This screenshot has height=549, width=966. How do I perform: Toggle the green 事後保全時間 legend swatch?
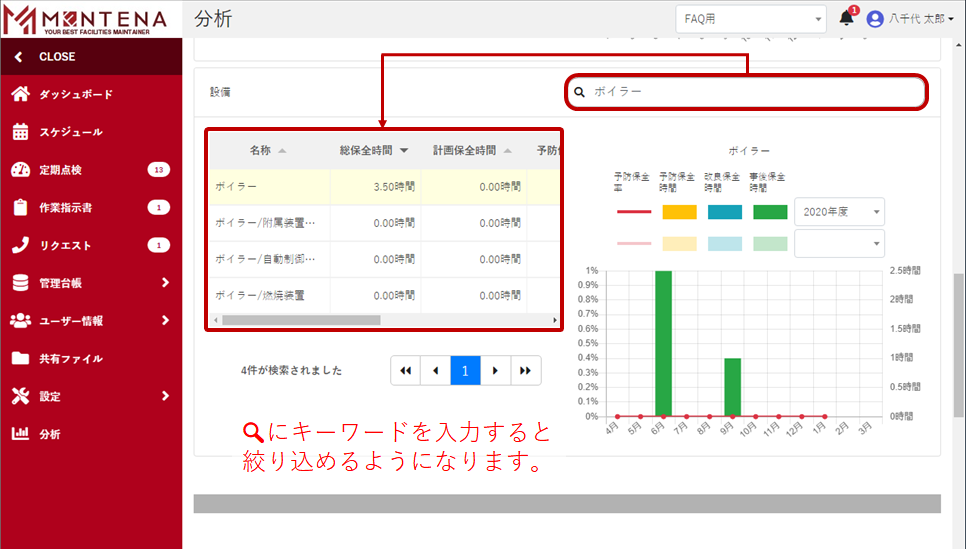click(770, 212)
